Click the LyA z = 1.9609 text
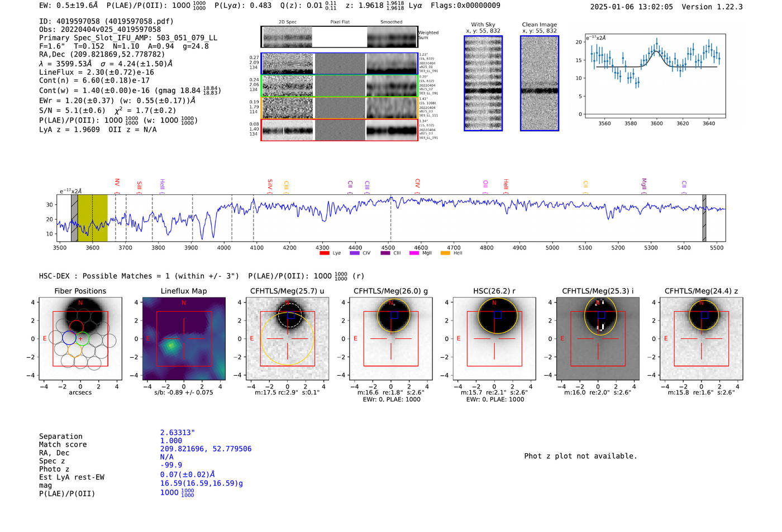 click(x=69, y=130)
